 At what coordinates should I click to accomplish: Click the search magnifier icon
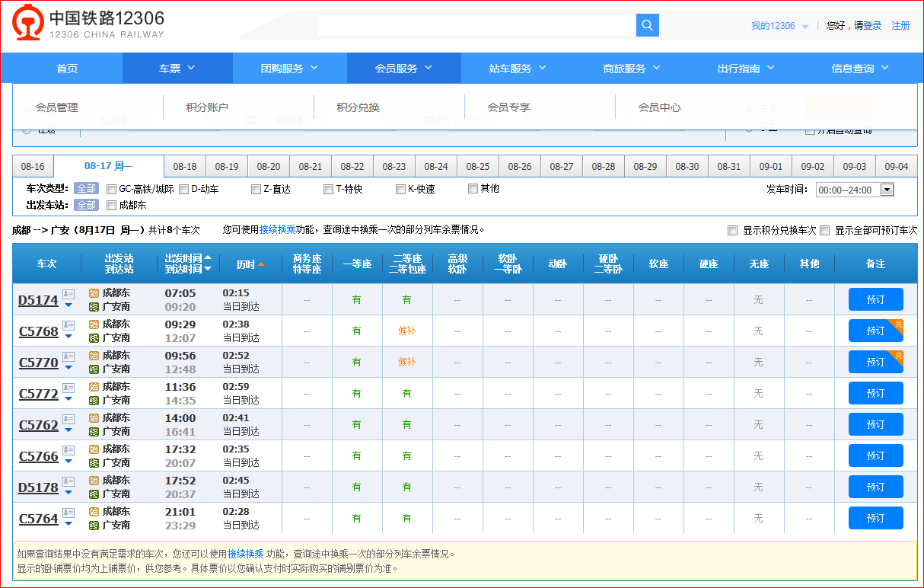[x=647, y=25]
